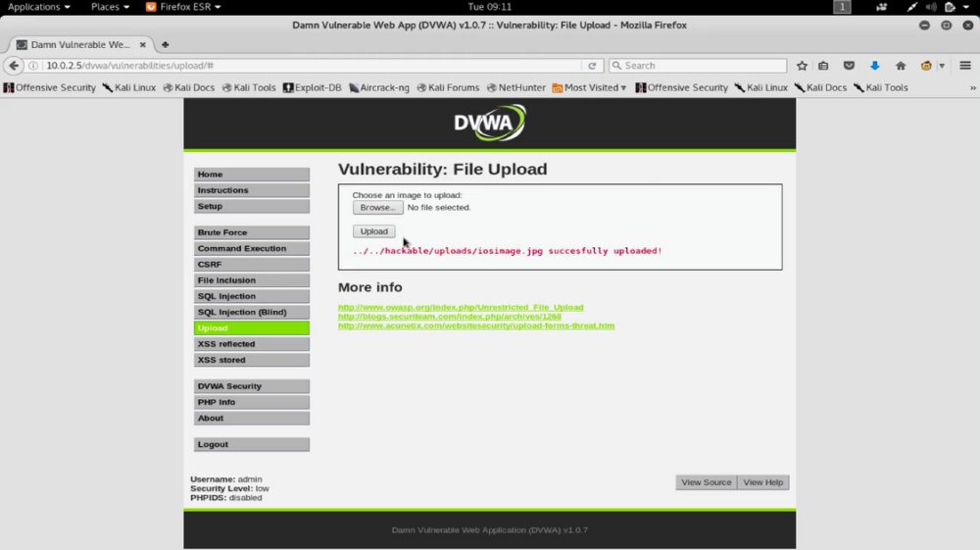Select the highlighted Upload menu item
The height and width of the screenshot is (550, 980).
[x=251, y=328]
